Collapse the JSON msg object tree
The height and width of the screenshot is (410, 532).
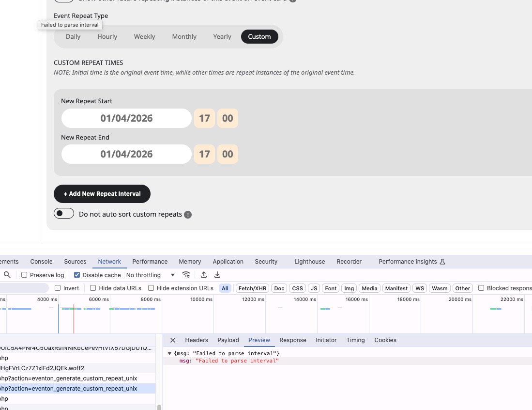tap(169, 353)
